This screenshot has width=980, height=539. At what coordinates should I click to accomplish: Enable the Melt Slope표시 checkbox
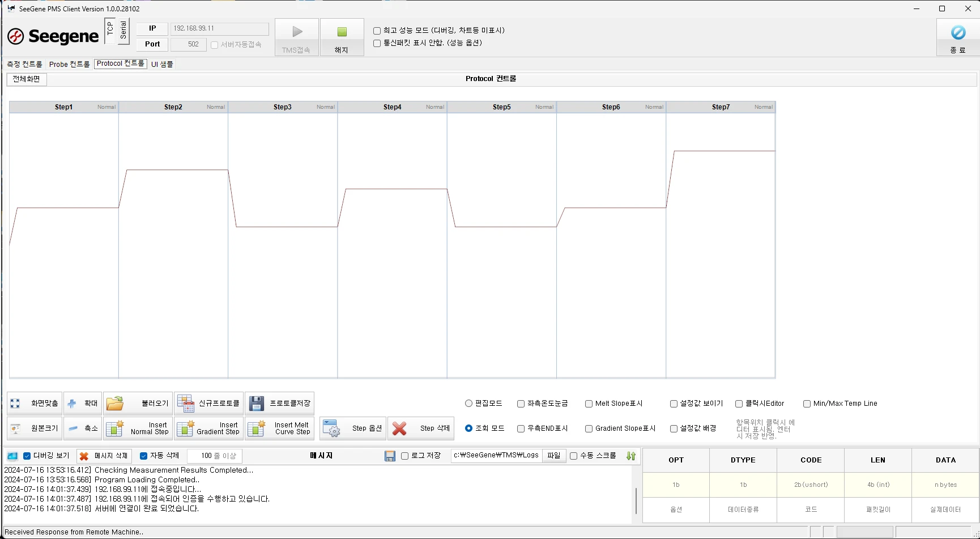pos(589,404)
